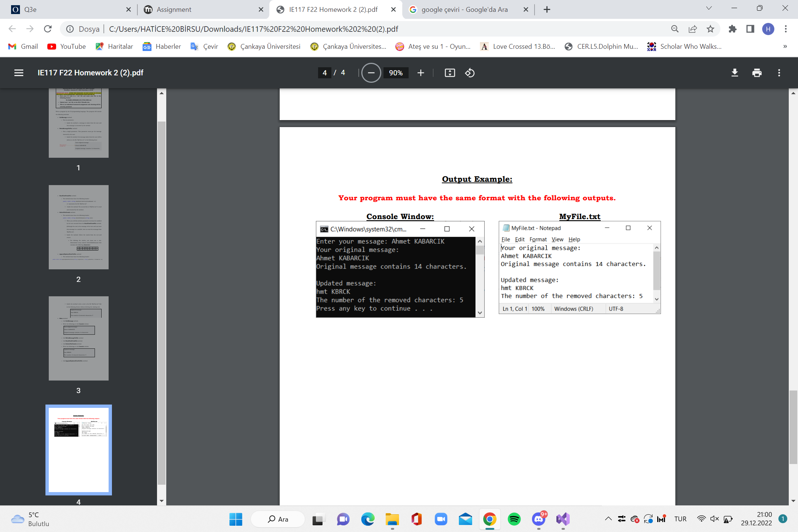Zoom in with the plus button

pyautogui.click(x=420, y=73)
